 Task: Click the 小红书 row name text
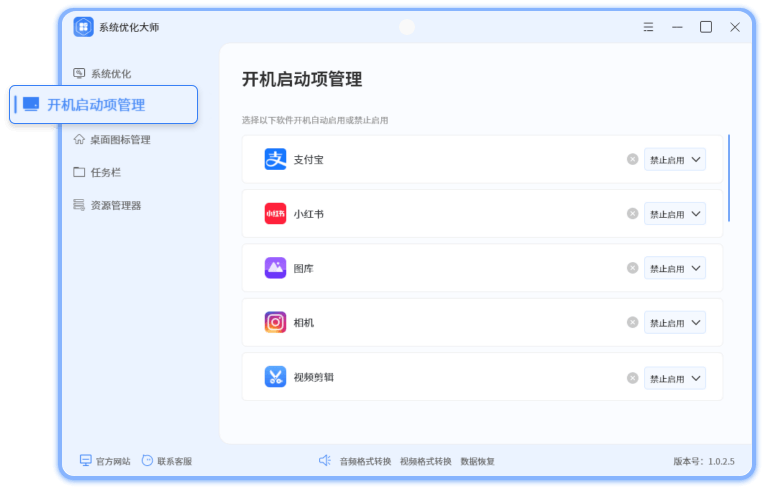pos(308,214)
